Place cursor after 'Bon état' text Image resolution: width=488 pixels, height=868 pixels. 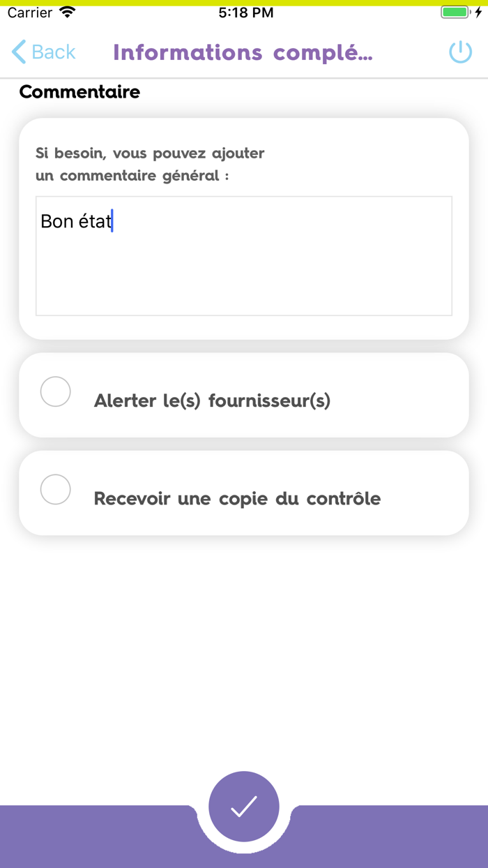[112, 221]
